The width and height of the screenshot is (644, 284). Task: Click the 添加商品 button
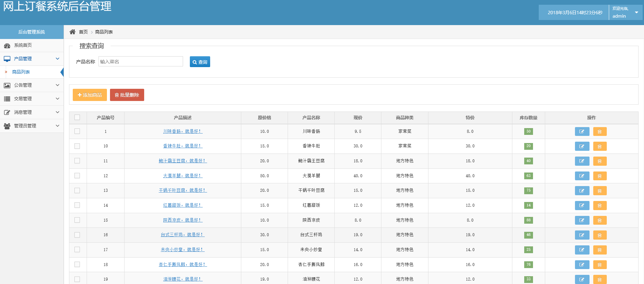click(x=90, y=95)
